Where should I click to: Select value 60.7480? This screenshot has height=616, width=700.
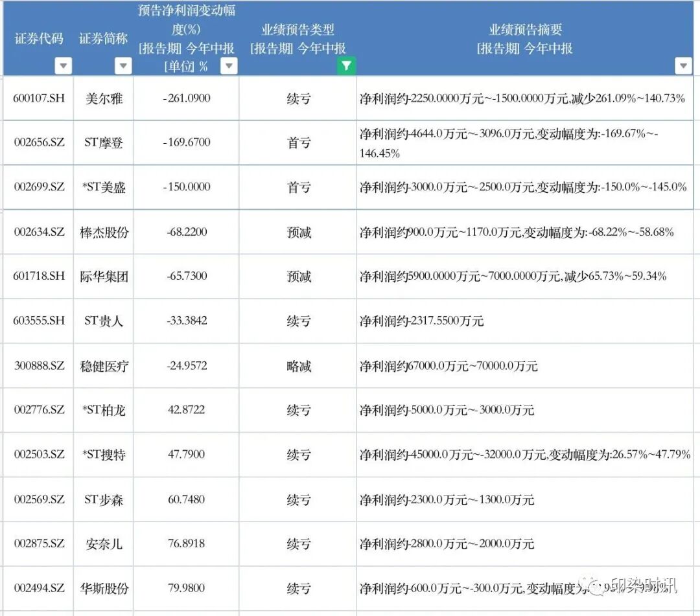coord(186,499)
